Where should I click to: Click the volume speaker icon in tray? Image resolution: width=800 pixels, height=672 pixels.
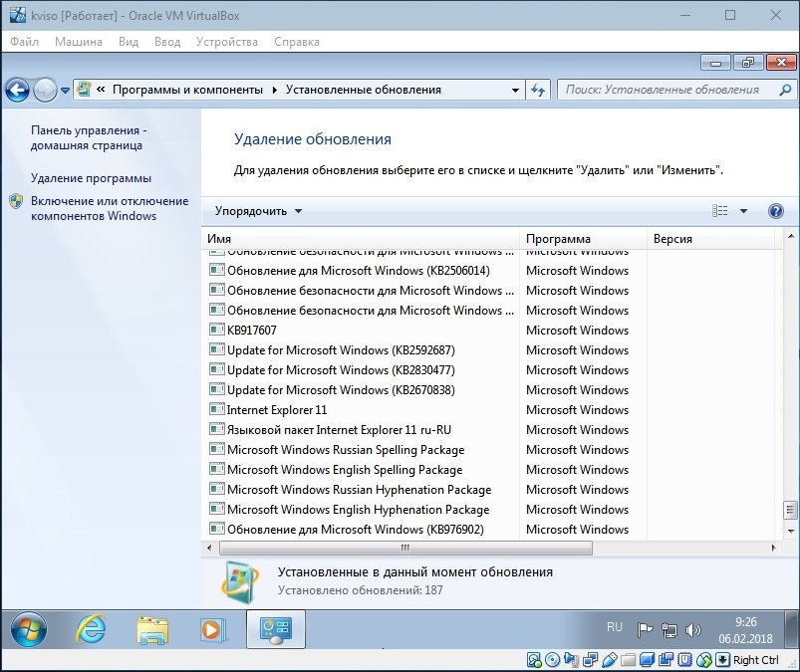pyautogui.click(x=692, y=630)
